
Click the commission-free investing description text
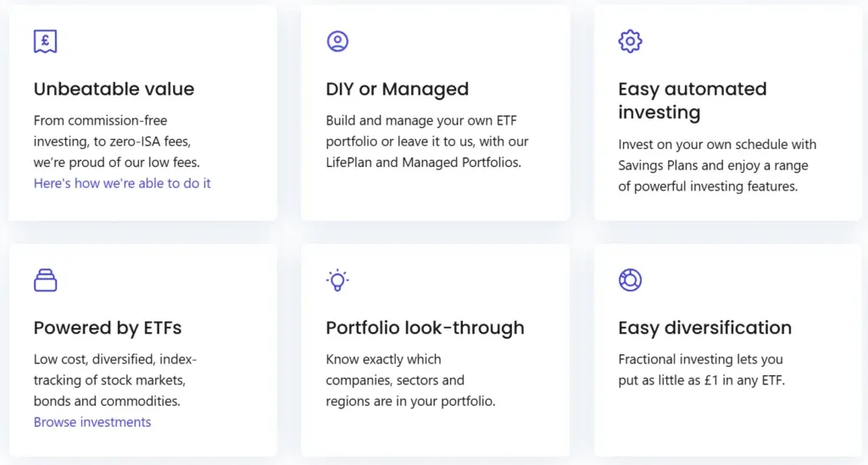tap(117, 141)
